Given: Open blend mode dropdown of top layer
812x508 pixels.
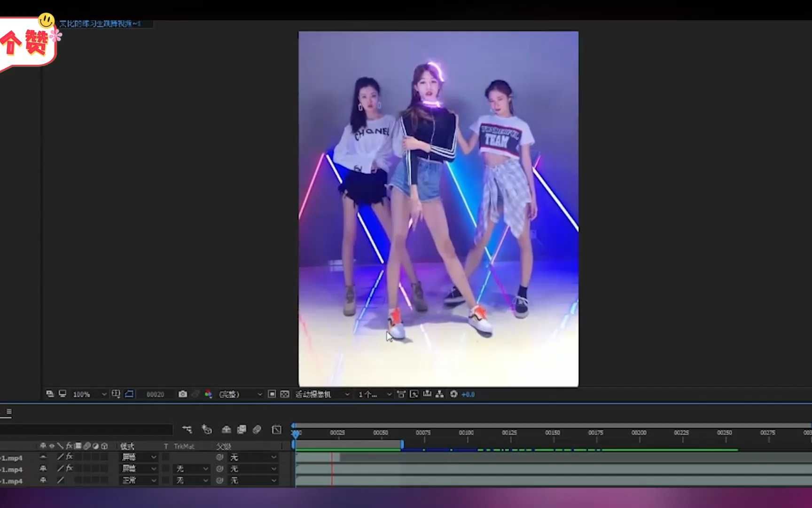Looking at the screenshot, I should [x=139, y=457].
